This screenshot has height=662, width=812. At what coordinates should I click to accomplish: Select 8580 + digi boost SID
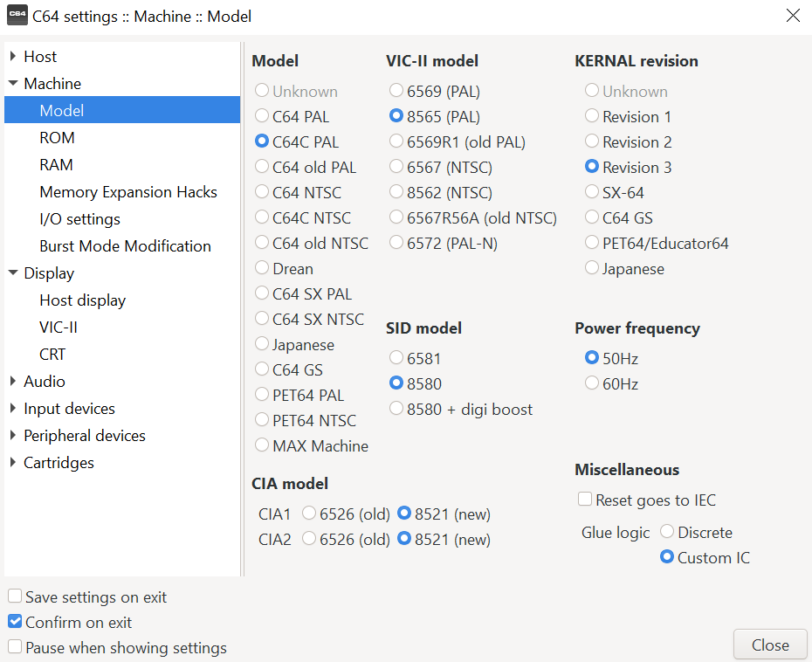pos(460,409)
